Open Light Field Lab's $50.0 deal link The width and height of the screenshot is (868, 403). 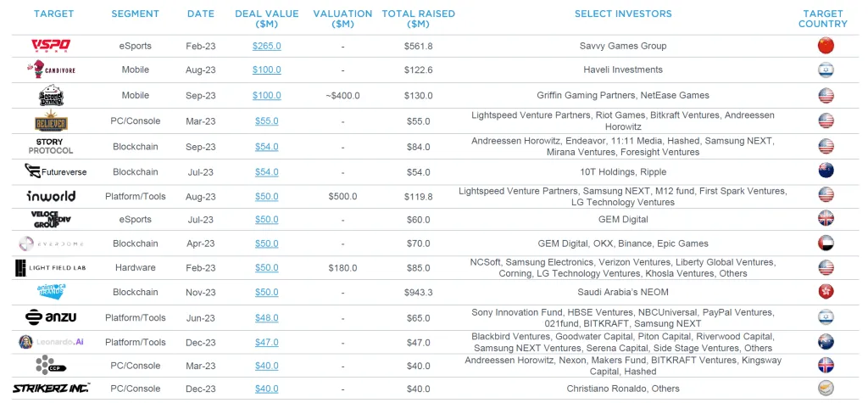pos(266,268)
